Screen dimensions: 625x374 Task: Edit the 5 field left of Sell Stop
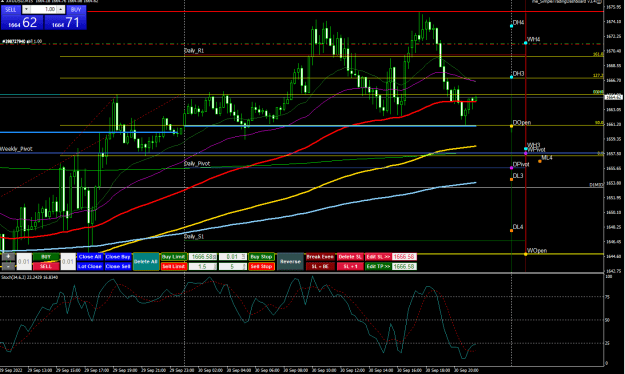[x=232, y=266]
